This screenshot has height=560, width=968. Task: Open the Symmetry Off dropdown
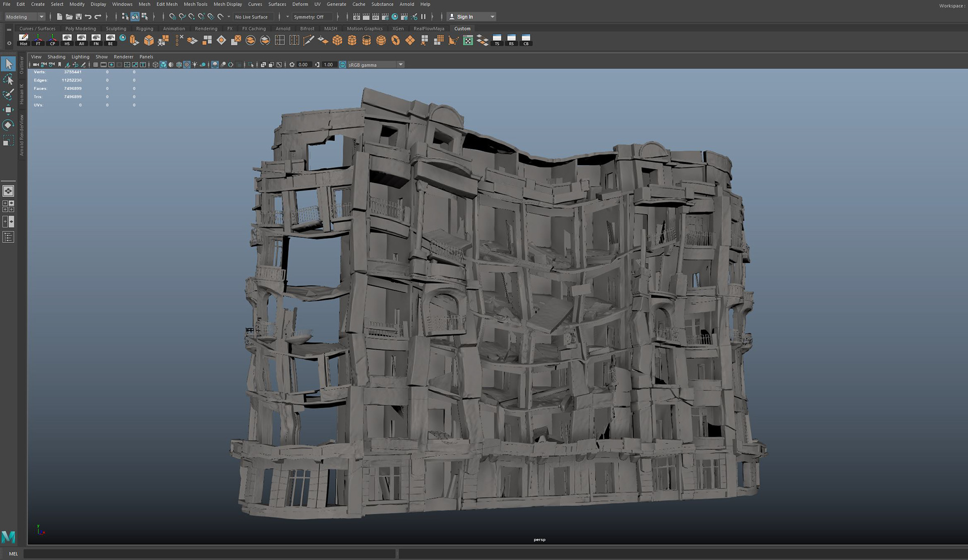312,17
